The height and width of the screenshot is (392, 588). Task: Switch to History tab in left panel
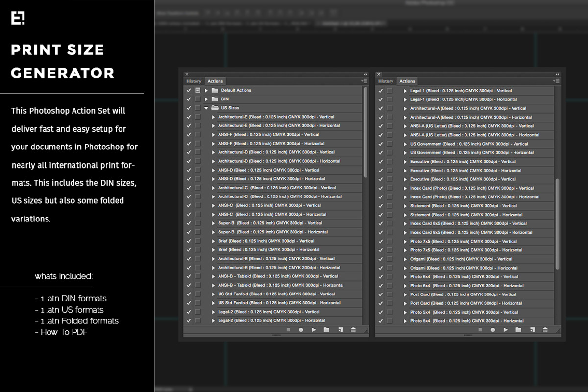tap(194, 81)
